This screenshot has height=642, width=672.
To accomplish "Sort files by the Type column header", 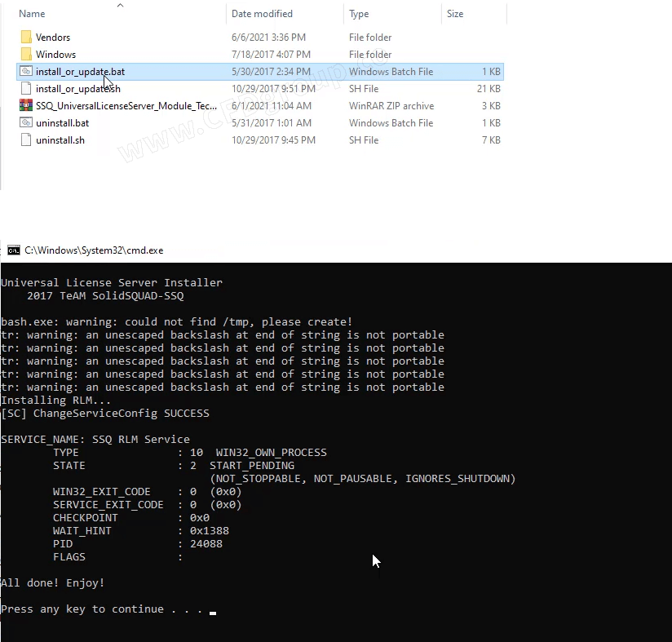I will pos(359,14).
